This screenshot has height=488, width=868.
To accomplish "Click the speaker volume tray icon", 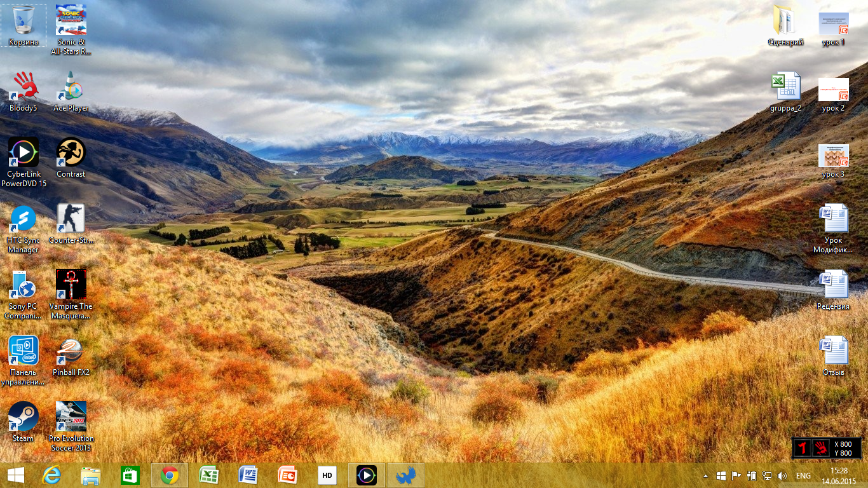I will tap(782, 476).
